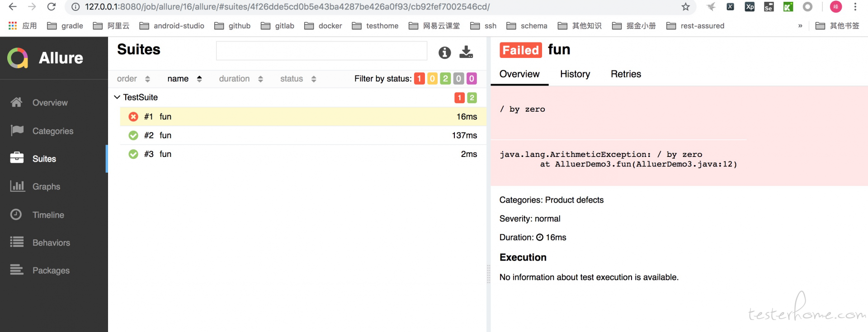The image size is (868, 332).
Task: Click the Xp extension icon
Action: [x=750, y=7]
